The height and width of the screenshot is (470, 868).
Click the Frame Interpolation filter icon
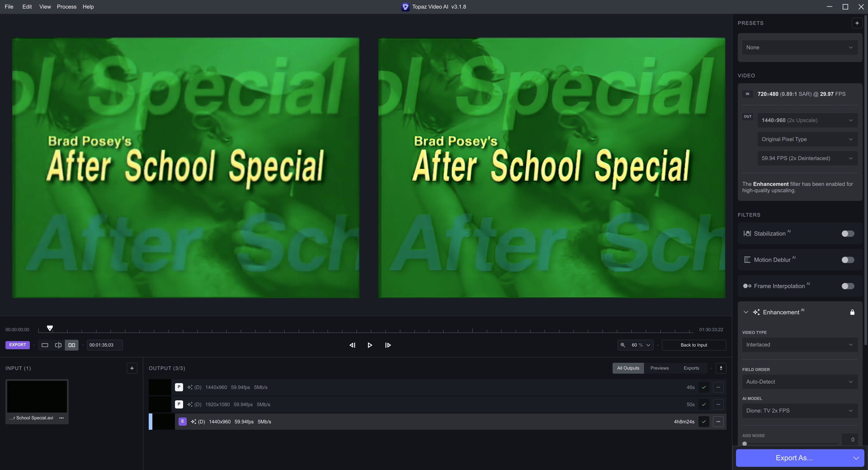tap(747, 286)
